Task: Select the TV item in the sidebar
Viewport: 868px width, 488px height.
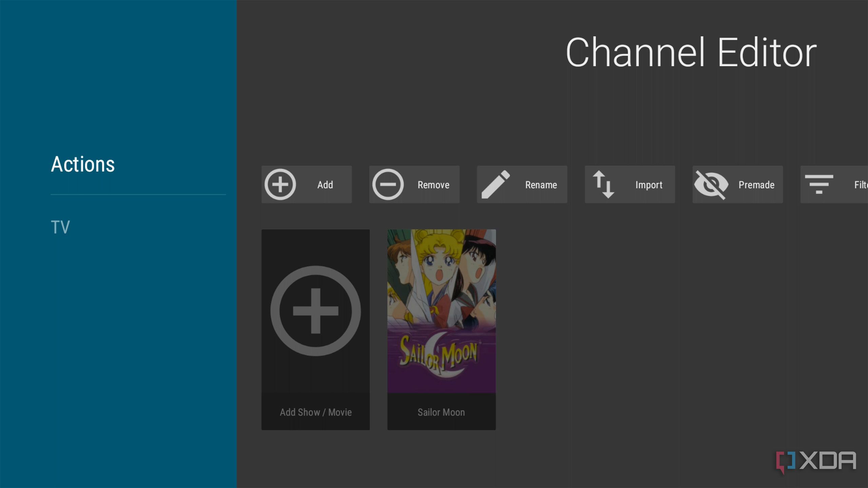Action: 60,227
